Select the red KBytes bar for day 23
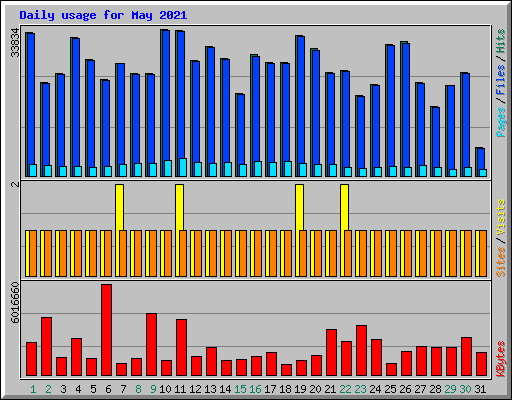The image size is (512, 400). [x=362, y=351]
